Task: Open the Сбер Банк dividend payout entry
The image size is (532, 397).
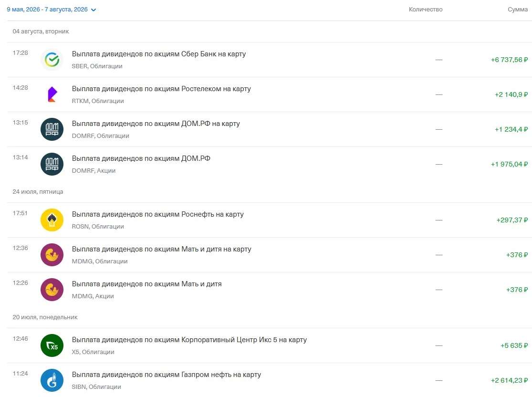Action: (270, 60)
